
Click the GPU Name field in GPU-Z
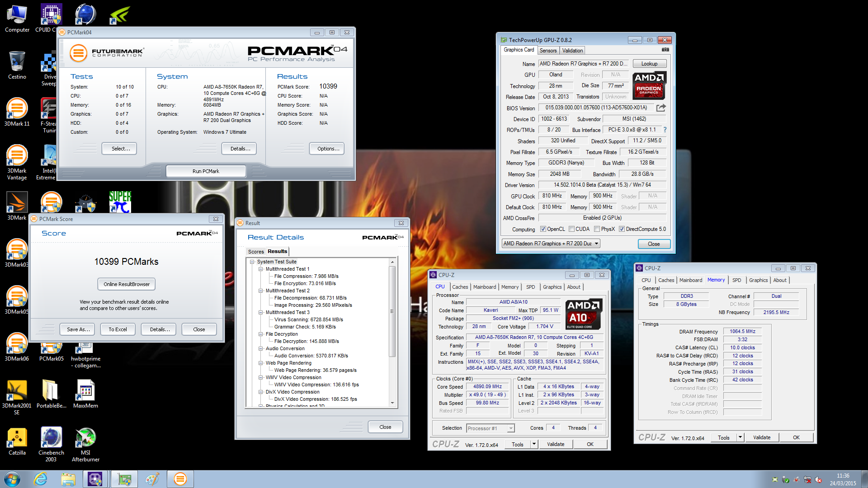pos(584,64)
